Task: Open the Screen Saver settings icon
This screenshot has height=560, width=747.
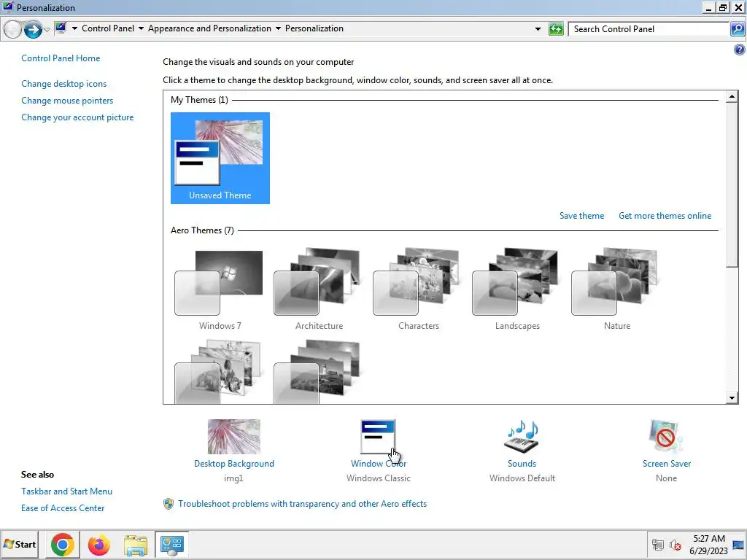Action: (x=666, y=437)
